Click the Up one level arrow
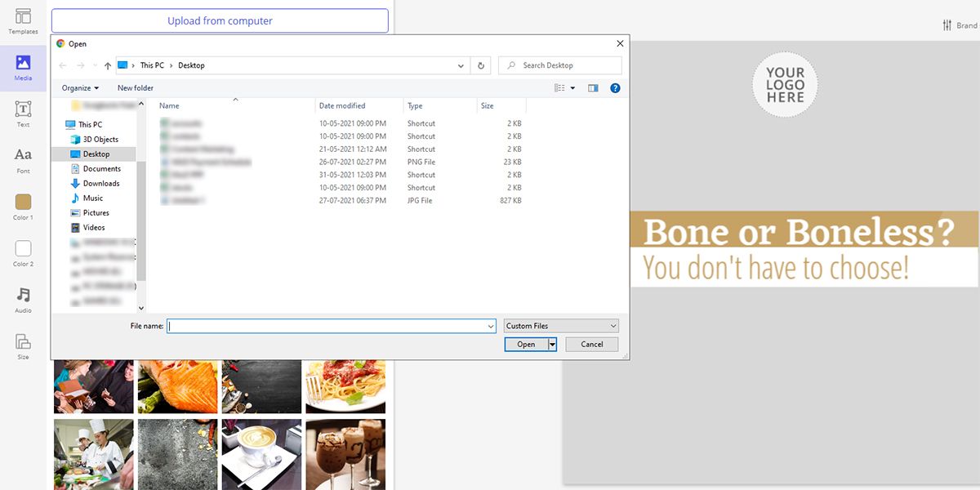980x490 pixels. pyautogui.click(x=108, y=65)
